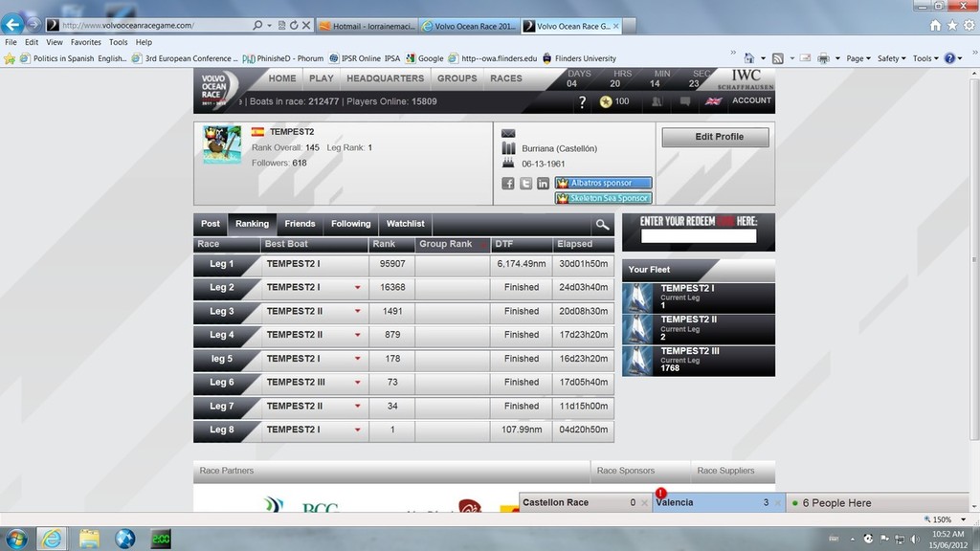Click the envelope message icon in profile
The image size is (980, 551).
(508, 133)
